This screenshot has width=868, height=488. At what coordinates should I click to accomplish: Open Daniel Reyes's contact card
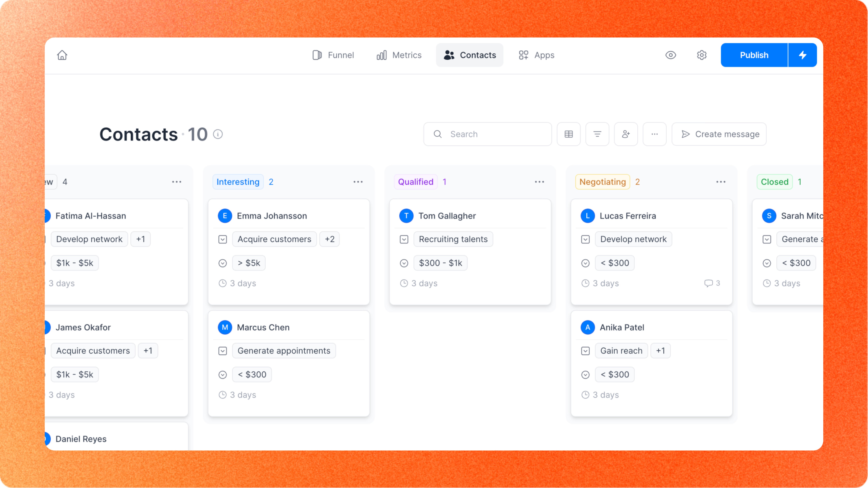coord(117,437)
